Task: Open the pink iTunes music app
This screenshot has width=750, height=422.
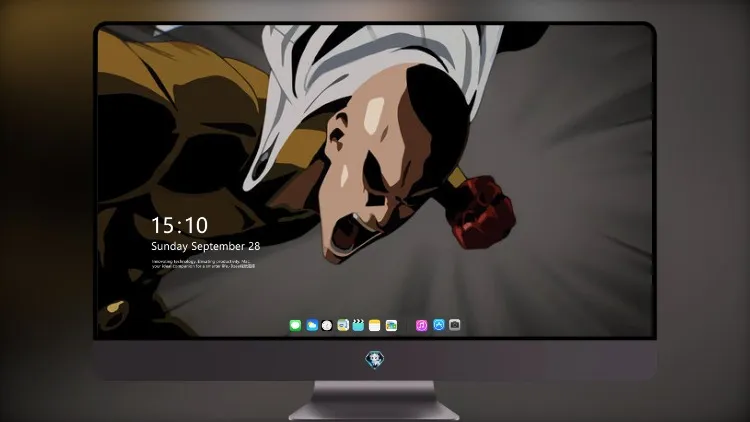Action: (x=421, y=325)
